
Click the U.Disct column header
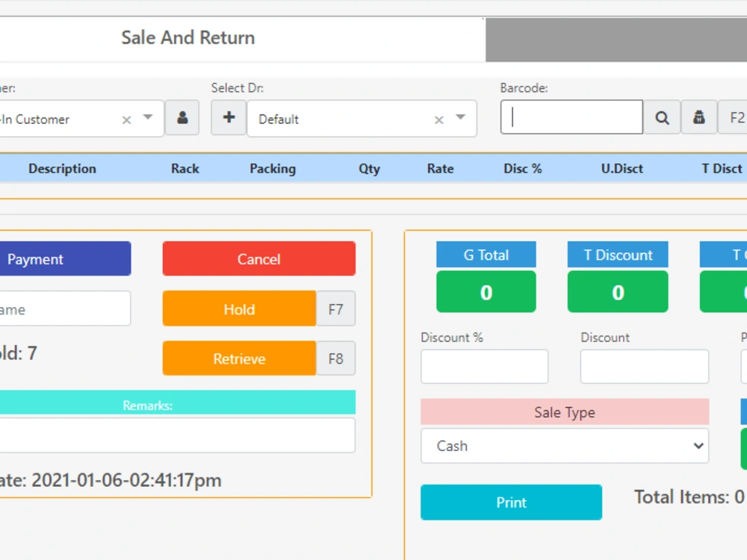(x=622, y=169)
